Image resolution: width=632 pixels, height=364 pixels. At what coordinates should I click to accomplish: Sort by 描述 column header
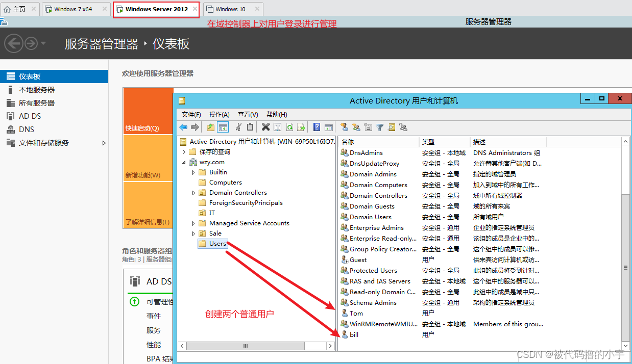pos(508,142)
